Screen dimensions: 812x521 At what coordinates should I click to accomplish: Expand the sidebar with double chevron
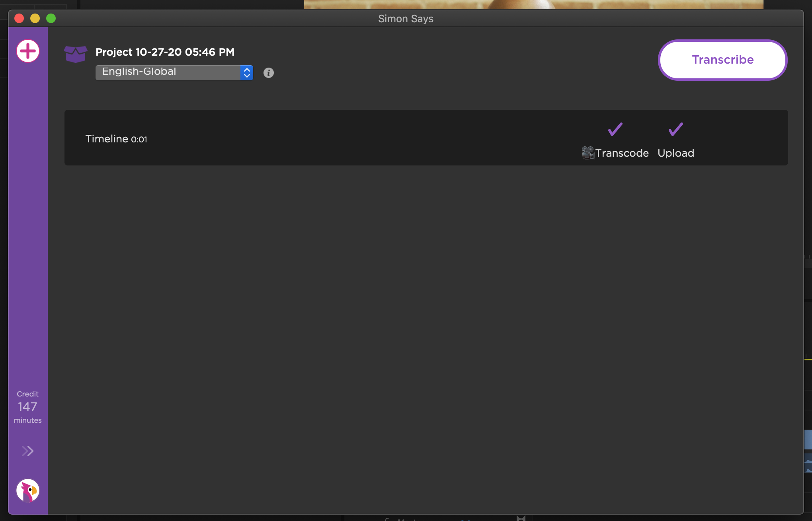[x=27, y=451]
